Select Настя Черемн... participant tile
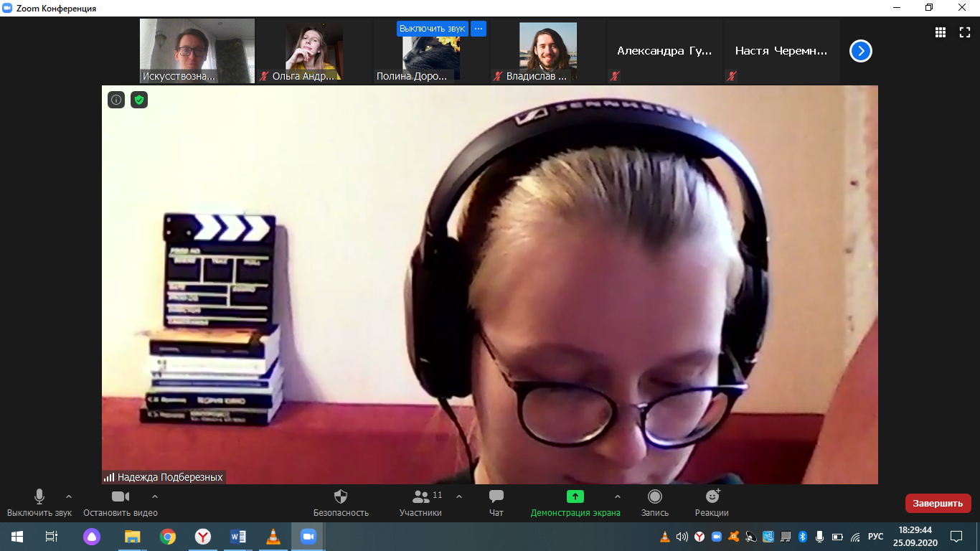Image resolution: width=980 pixels, height=551 pixels. 781,51
